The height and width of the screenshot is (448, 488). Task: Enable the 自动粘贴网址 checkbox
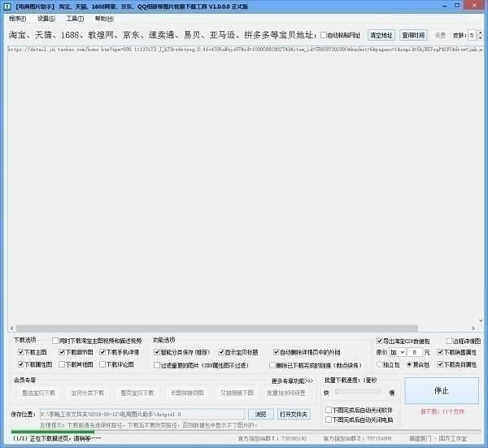(x=324, y=35)
